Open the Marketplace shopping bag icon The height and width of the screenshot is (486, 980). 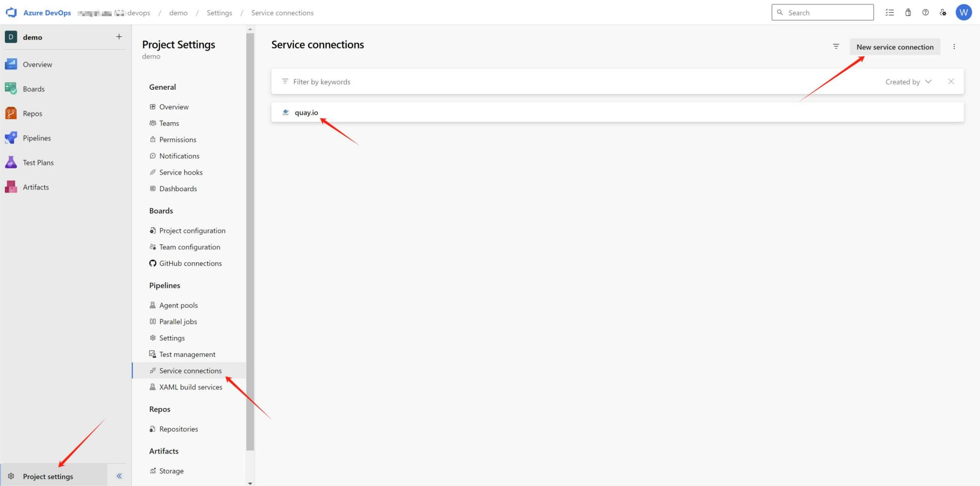click(x=908, y=13)
